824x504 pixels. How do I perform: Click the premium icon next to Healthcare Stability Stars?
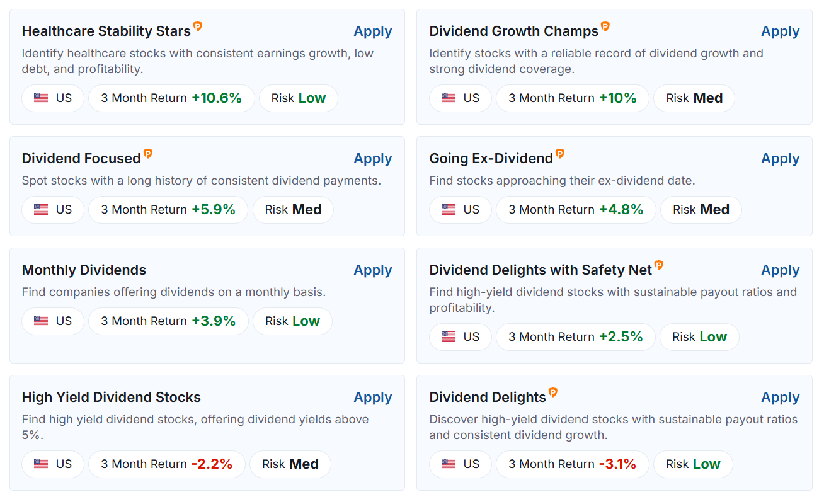198,26
